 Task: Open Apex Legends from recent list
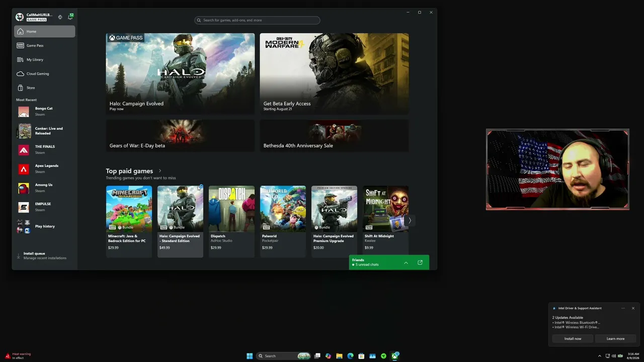pos(45,169)
